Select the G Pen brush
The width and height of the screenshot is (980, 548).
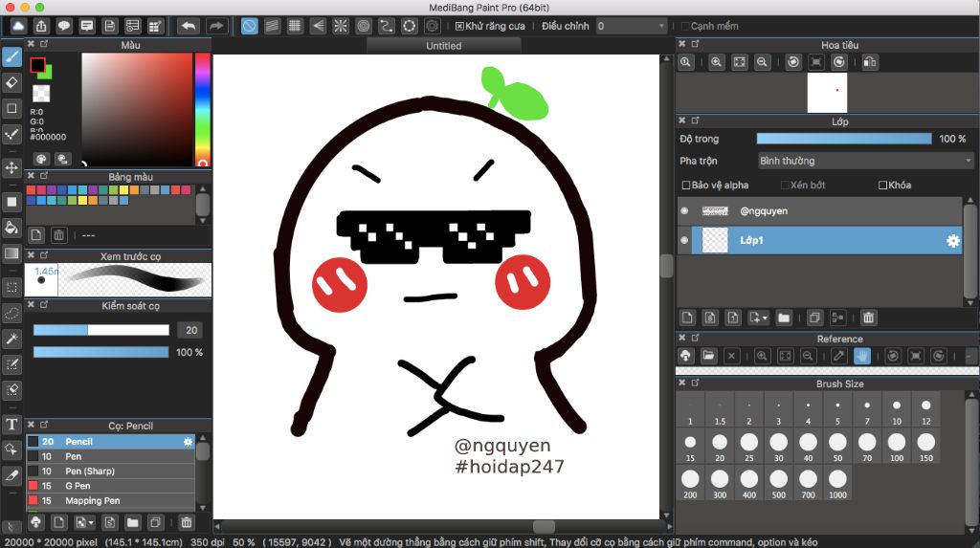110,486
